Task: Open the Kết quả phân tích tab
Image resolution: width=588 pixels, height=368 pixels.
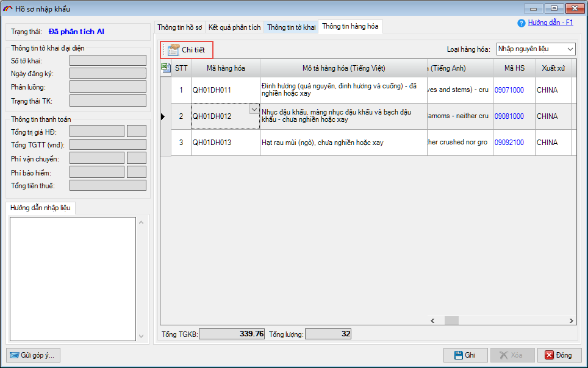Action: point(234,27)
